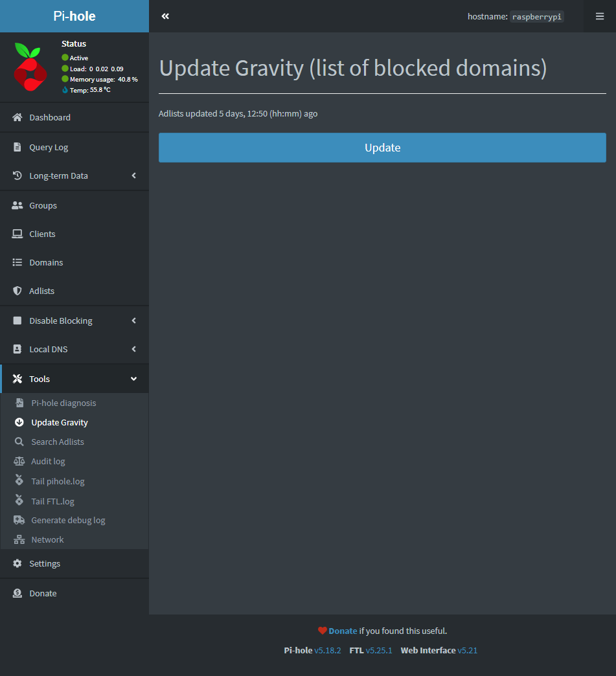Click the Dashboard home icon
Screen dimensions: 616x676
click(x=17, y=117)
